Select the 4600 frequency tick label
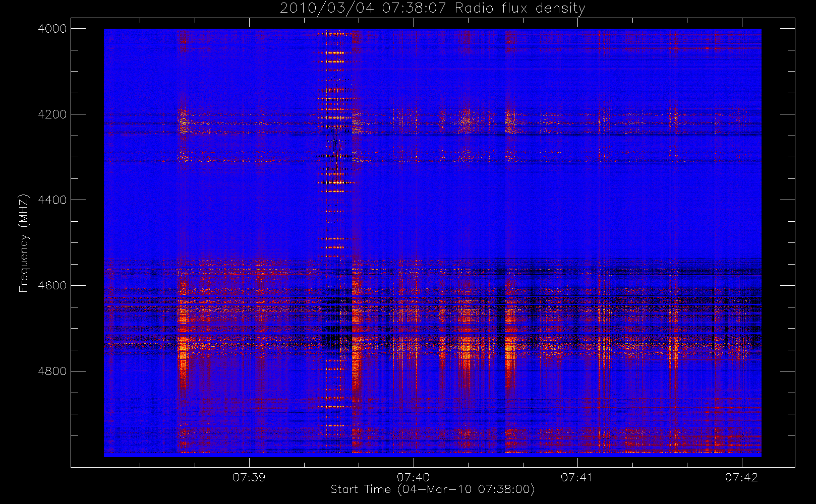The image size is (816, 504). [52, 286]
